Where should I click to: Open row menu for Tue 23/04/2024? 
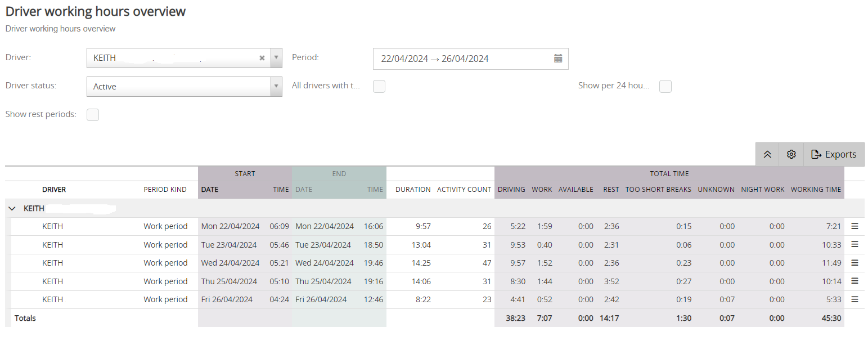[x=854, y=244]
